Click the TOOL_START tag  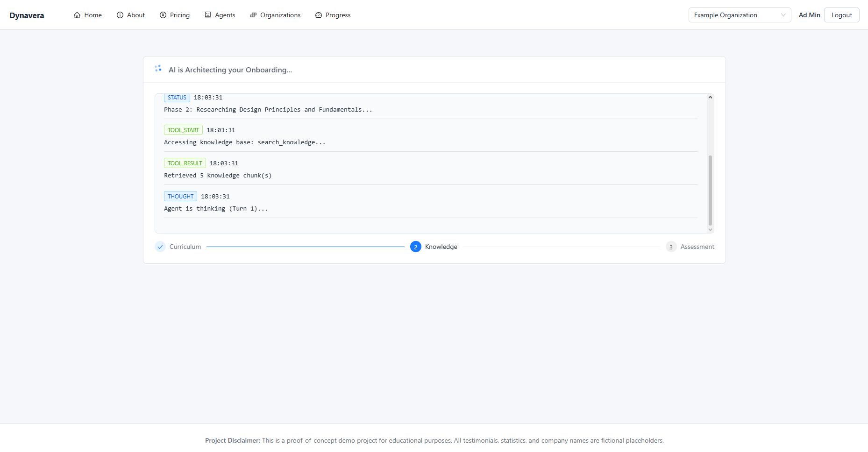click(183, 130)
